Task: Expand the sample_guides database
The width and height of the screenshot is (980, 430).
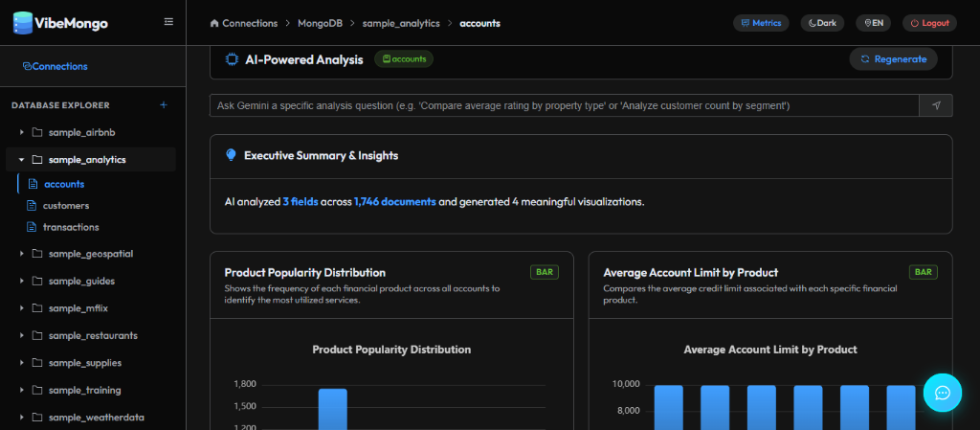Action: (x=22, y=282)
